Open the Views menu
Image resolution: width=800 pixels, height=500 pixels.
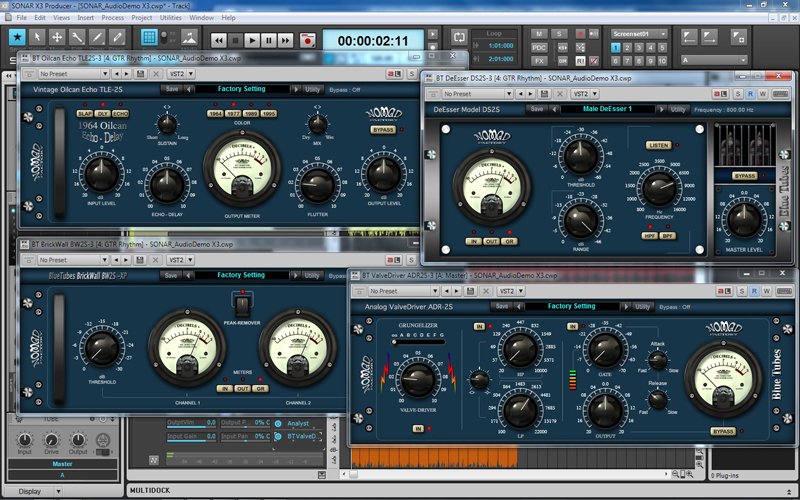point(61,17)
